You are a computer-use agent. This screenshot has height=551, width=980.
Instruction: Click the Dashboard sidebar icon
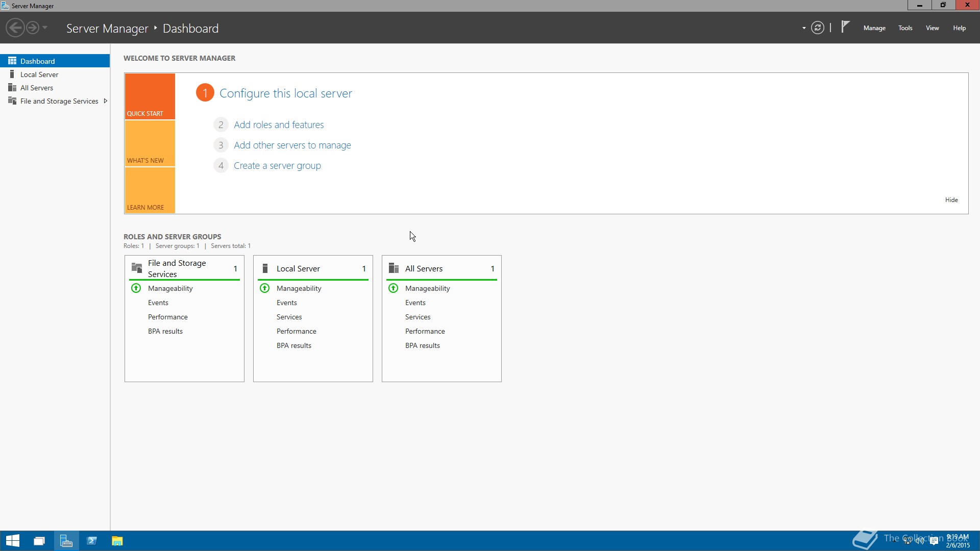(x=12, y=61)
